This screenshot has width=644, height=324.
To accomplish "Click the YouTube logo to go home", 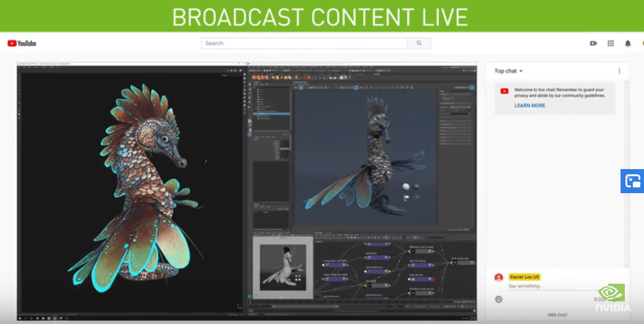I will [22, 43].
